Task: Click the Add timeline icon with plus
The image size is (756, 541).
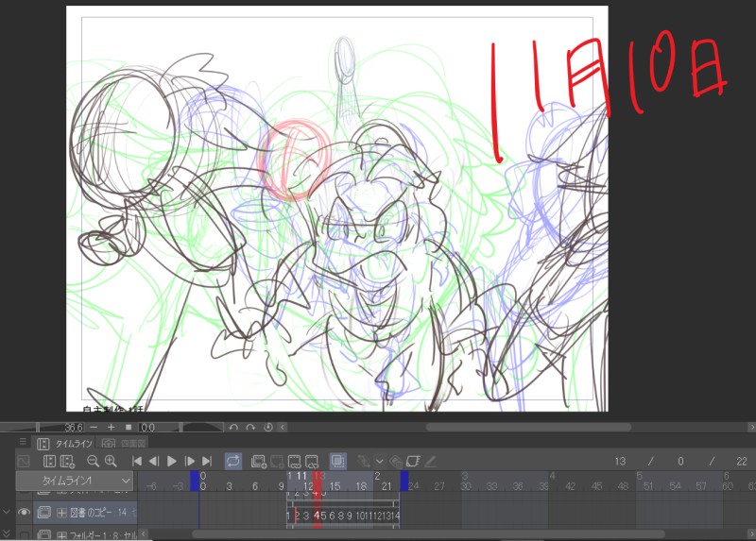Action: point(67,462)
